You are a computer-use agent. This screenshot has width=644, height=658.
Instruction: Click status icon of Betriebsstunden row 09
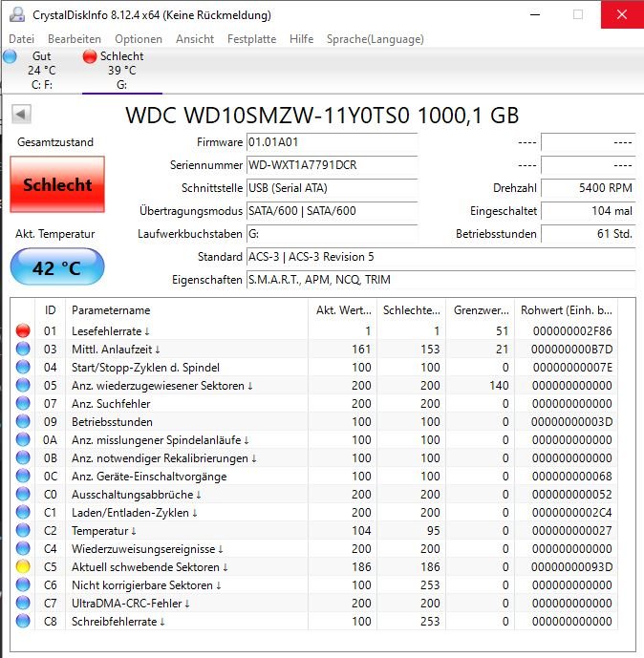[23, 421]
